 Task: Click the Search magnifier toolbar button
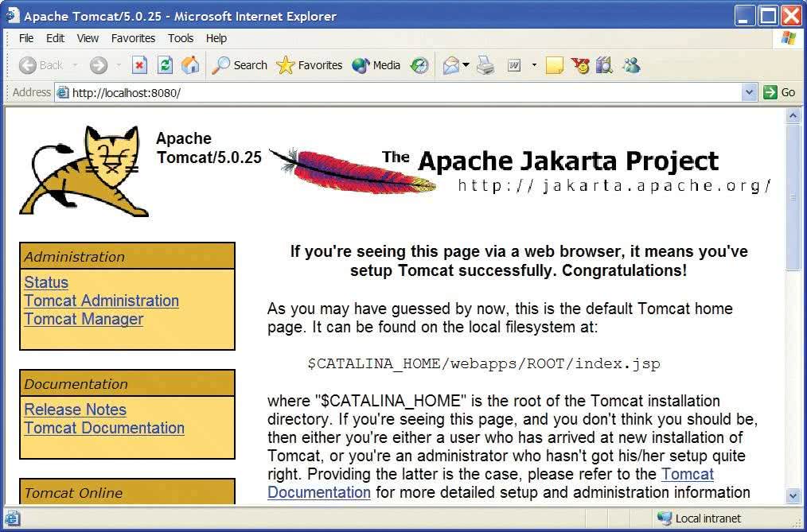240,65
